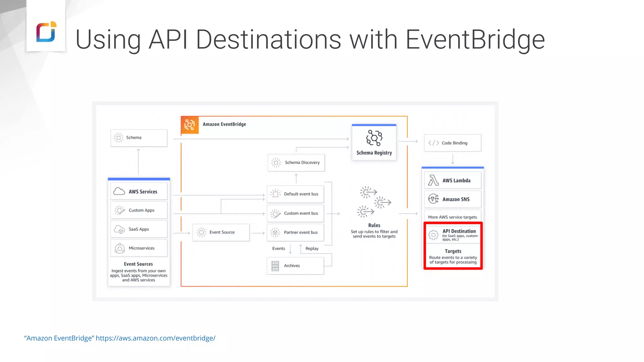The width and height of the screenshot is (644, 362).
Task: Click the AWS Services cloud icon
Action: [x=119, y=191]
